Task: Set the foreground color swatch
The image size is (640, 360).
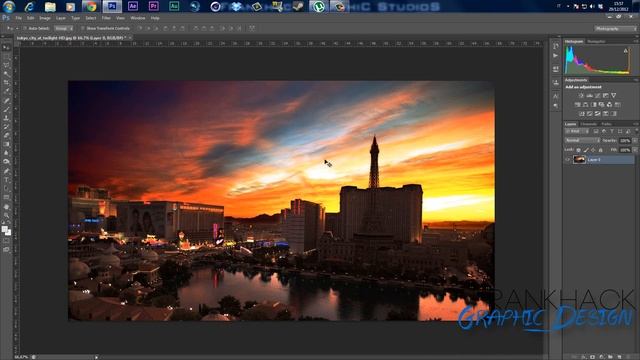Action: coord(4,229)
